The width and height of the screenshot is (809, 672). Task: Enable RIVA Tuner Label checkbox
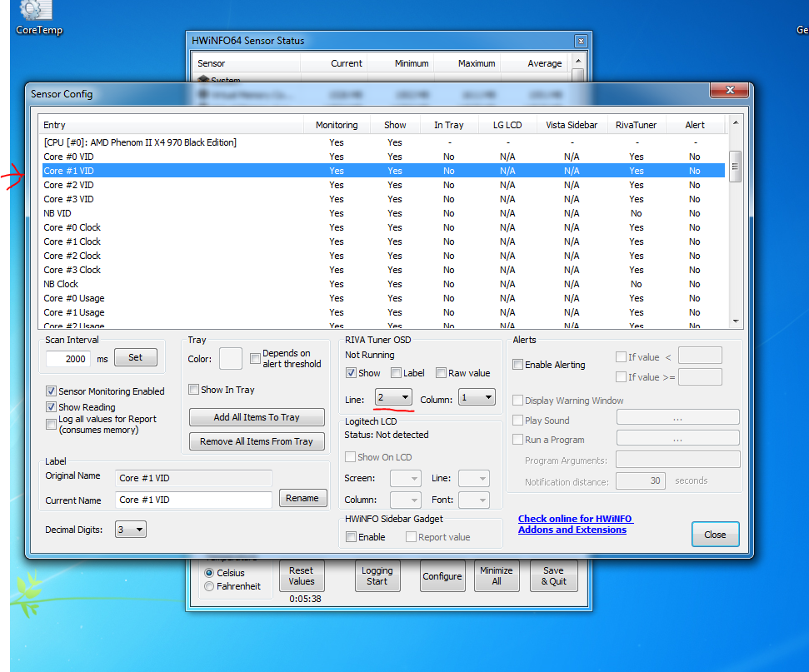tap(396, 373)
